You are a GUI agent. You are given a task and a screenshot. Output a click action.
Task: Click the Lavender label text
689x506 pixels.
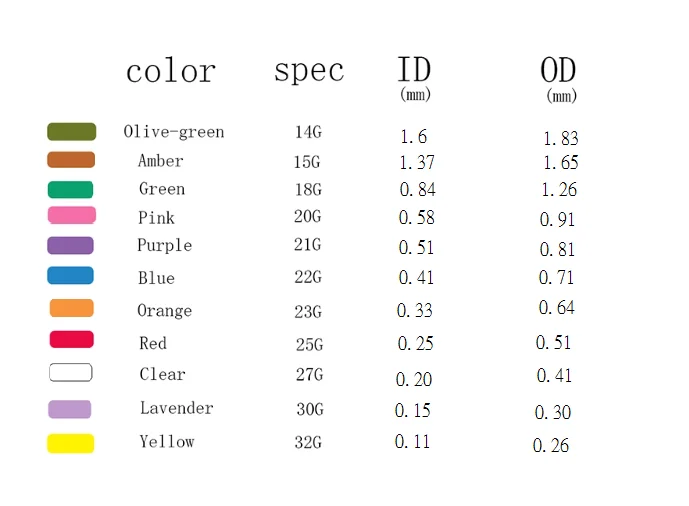(176, 408)
